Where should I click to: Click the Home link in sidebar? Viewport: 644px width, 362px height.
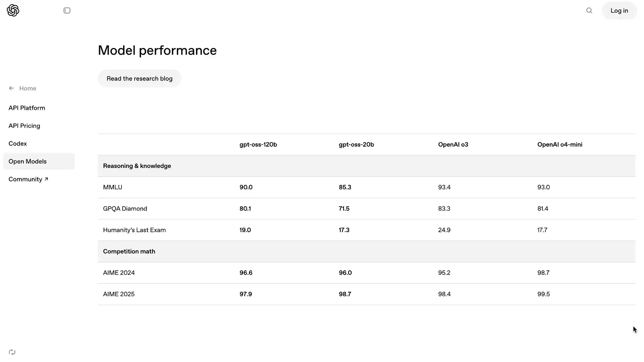pyautogui.click(x=28, y=88)
